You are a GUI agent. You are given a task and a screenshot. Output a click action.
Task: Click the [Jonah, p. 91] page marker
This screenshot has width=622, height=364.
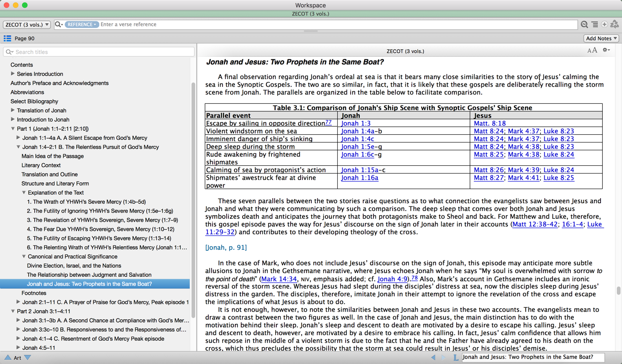pyautogui.click(x=226, y=248)
